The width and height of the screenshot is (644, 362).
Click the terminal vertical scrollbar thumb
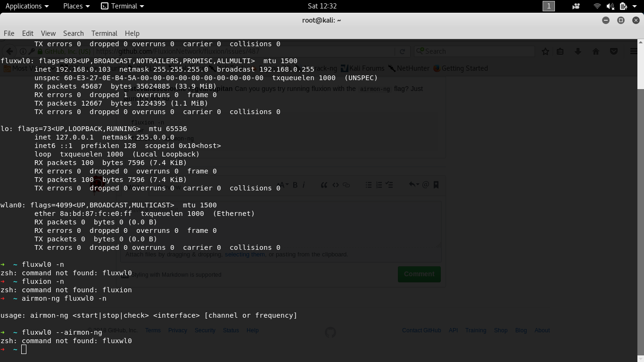pos(640,223)
